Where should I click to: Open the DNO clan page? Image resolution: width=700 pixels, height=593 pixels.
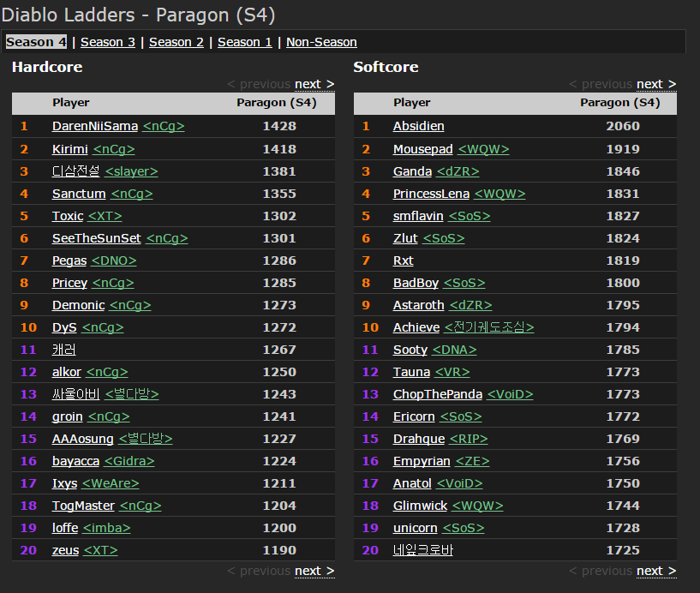[114, 261]
